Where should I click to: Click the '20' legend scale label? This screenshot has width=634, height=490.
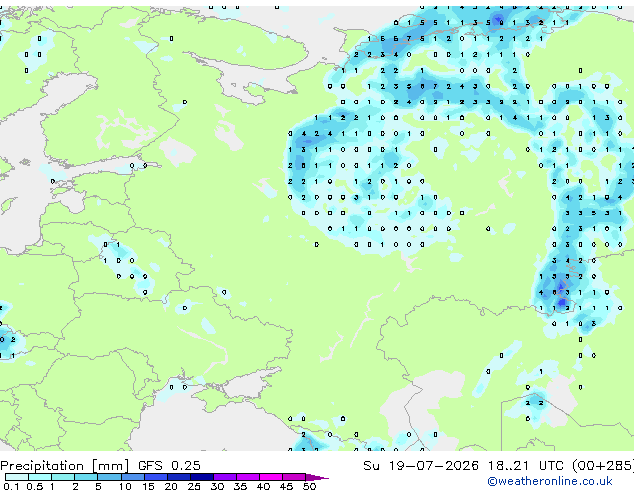171,486
